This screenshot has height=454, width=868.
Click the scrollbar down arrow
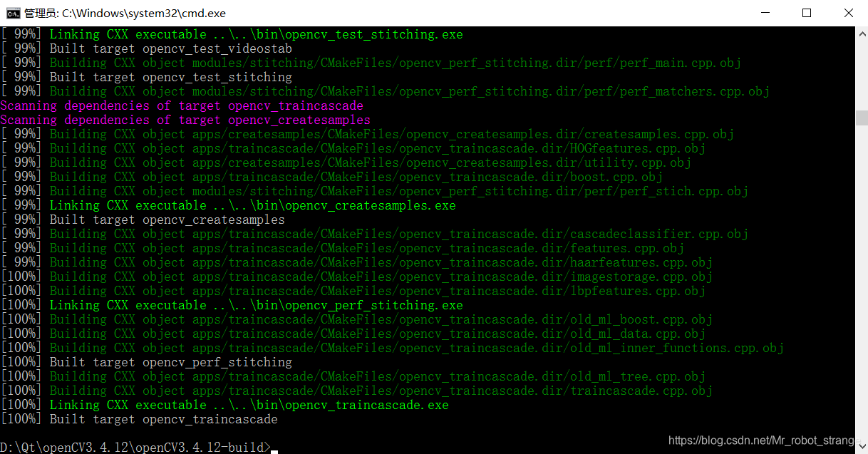tap(862, 448)
